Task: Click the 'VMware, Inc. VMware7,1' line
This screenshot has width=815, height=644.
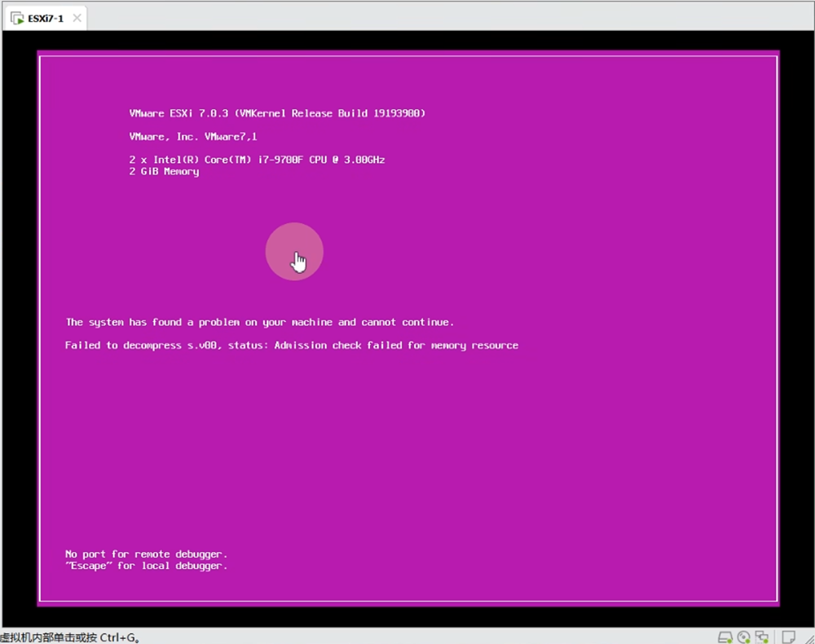Action: coord(193,137)
